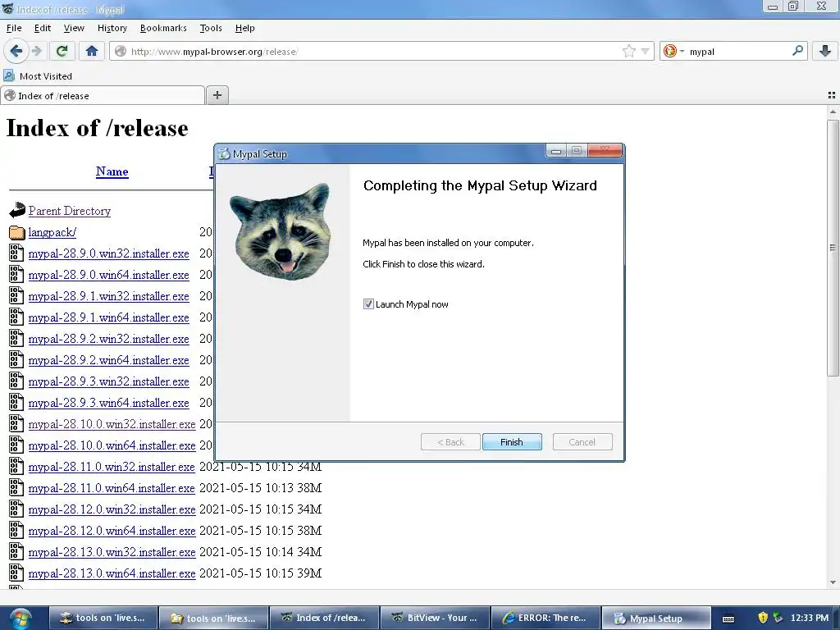
Task: Download mypal-28.9.0.win64.installer.exe
Action: click(x=109, y=275)
